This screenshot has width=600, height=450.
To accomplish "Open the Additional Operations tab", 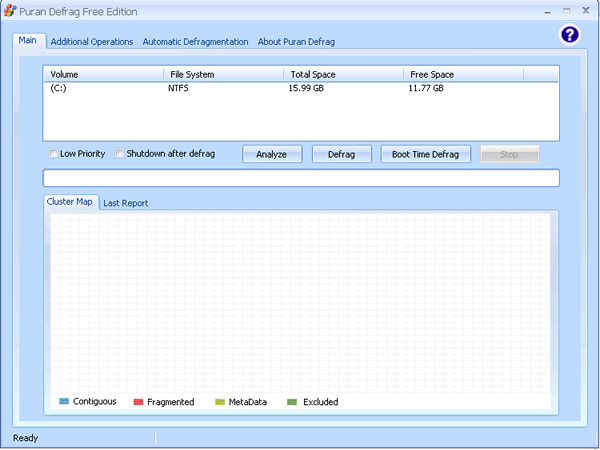I will 92,42.
